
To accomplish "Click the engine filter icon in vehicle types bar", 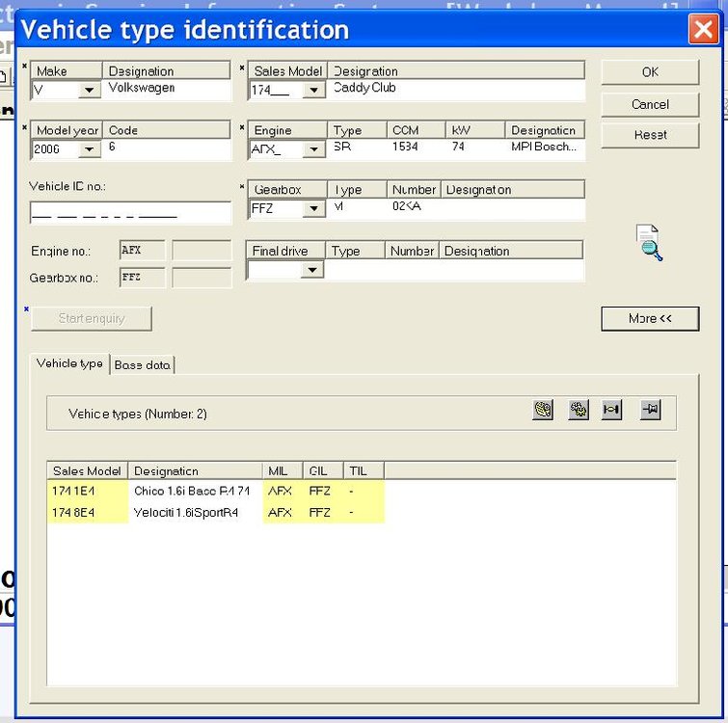I will pyautogui.click(x=542, y=410).
